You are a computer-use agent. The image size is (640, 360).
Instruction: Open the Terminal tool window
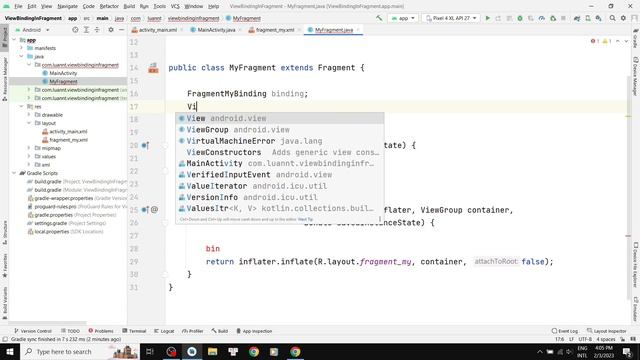click(134, 331)
